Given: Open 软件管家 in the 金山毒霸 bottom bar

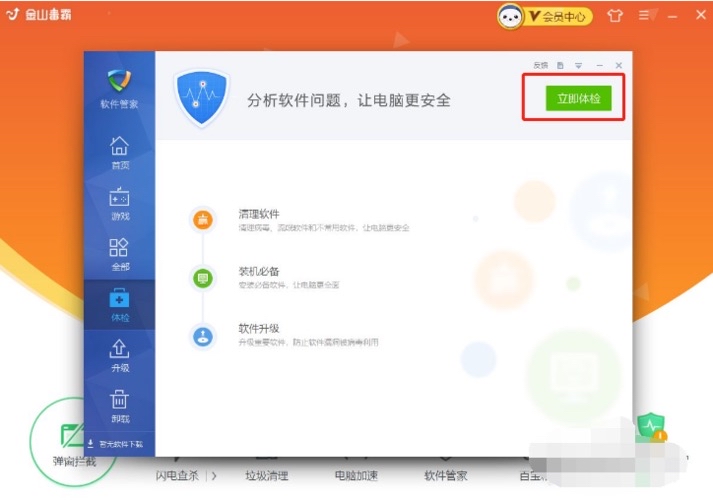Looking at the screenshot, I should 446,475.
